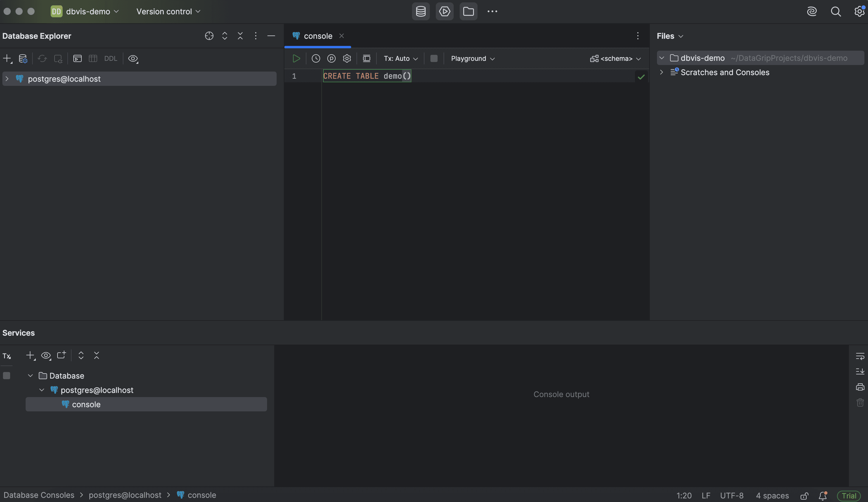The height and width of the screenshot is (502, 868).
Task: Toggle the eye view options in the Database Explorer
Action: [x=133, y=58]
